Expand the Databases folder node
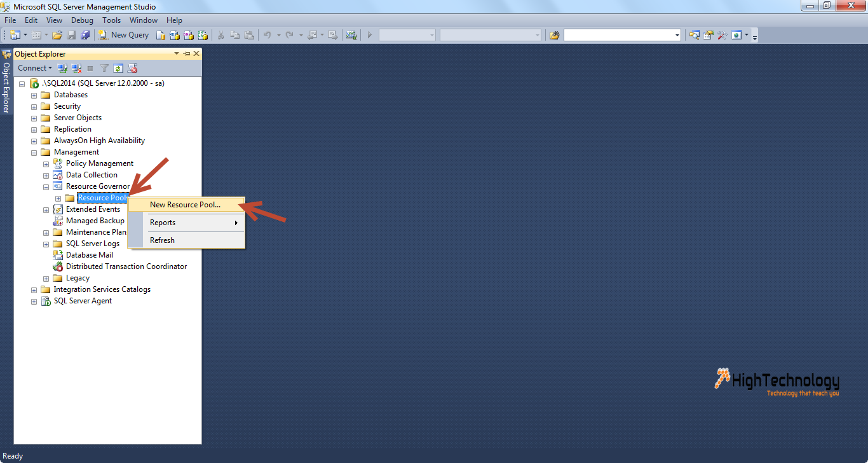 pyautogui.click(x=34, y=95)
